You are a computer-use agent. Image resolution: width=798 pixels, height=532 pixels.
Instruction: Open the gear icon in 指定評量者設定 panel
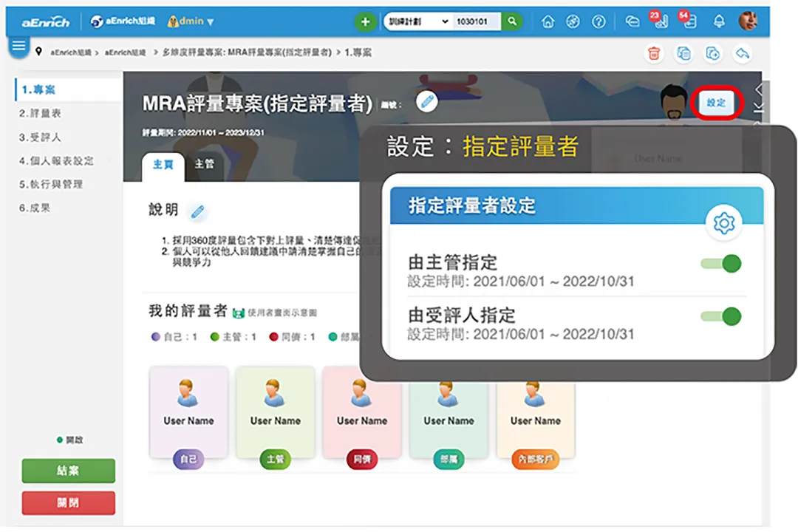coord(724,223)
